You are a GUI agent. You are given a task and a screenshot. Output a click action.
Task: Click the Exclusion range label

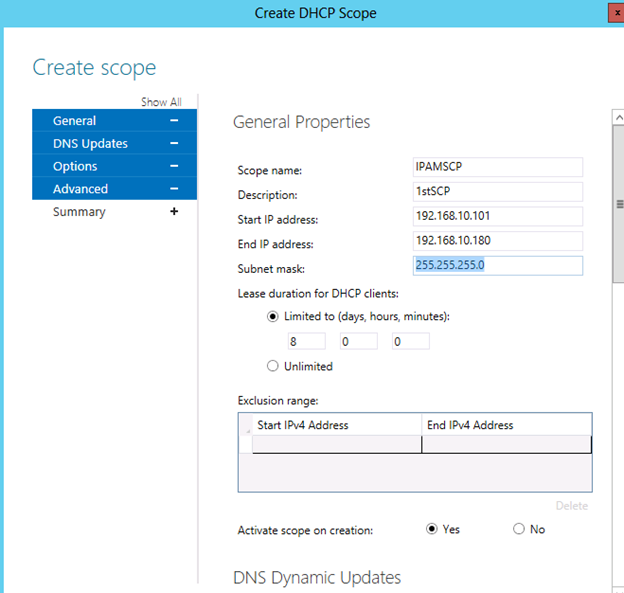[x=278, y=401]
